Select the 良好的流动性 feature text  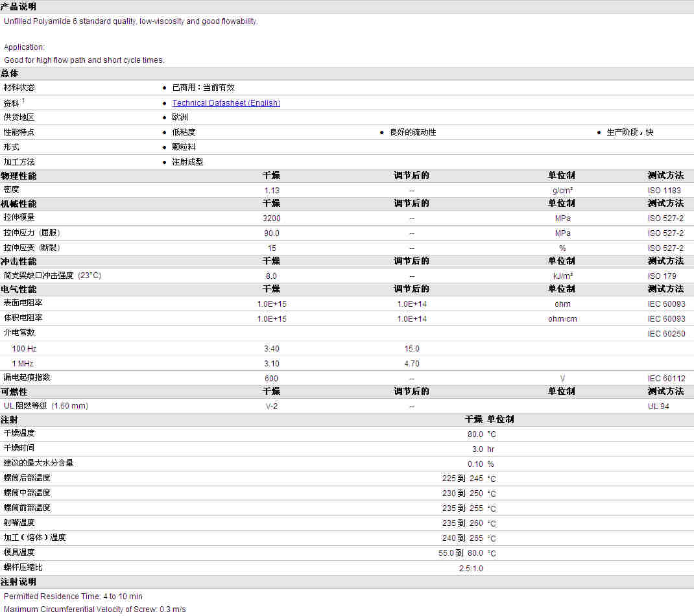coord(413,132)
